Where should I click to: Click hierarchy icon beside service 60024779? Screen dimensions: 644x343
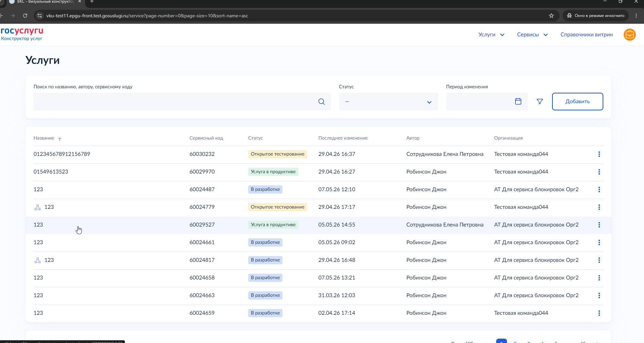click(x=38, y=207)
